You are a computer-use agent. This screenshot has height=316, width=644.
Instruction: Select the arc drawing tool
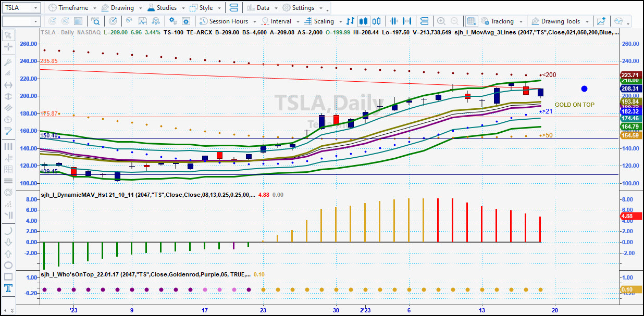point(8,231)
